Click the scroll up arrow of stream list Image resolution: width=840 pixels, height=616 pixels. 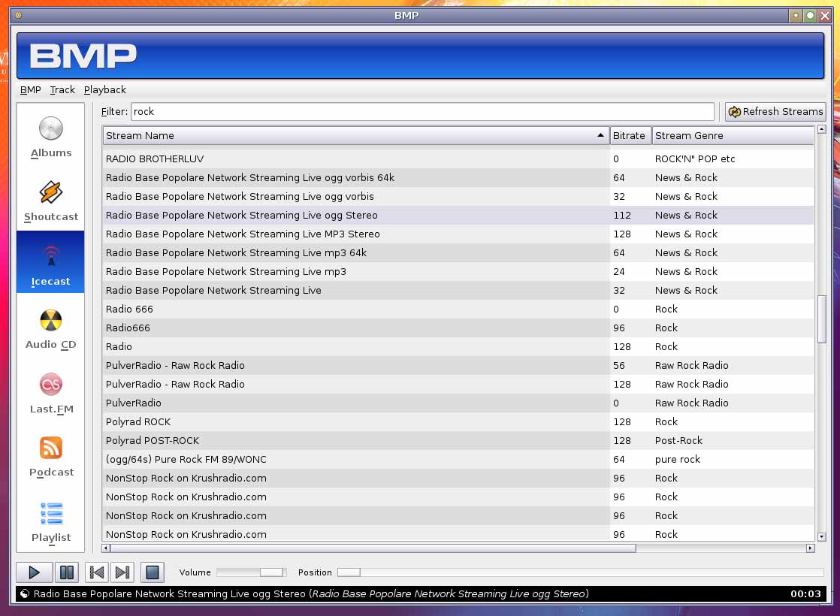[821, 129]
